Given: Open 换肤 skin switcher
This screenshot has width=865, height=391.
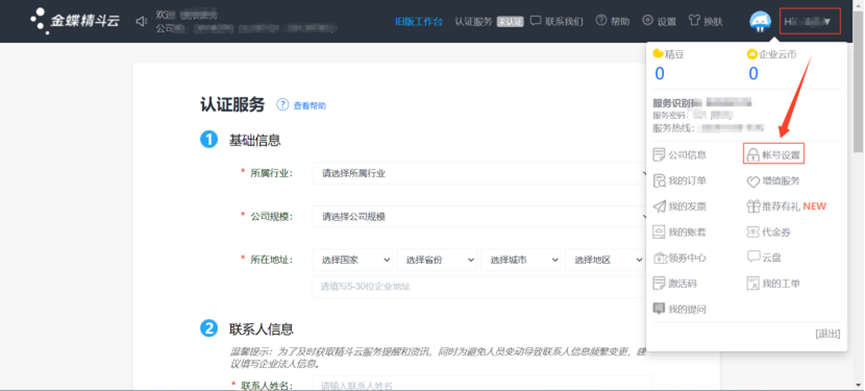Looking at the screenshot, I should [713, 22].
